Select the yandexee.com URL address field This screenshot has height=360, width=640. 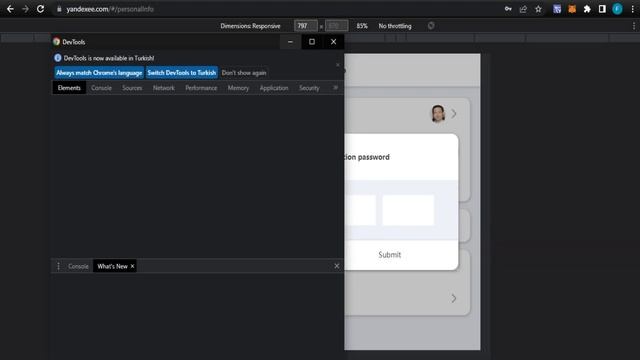tap(110, 9)
